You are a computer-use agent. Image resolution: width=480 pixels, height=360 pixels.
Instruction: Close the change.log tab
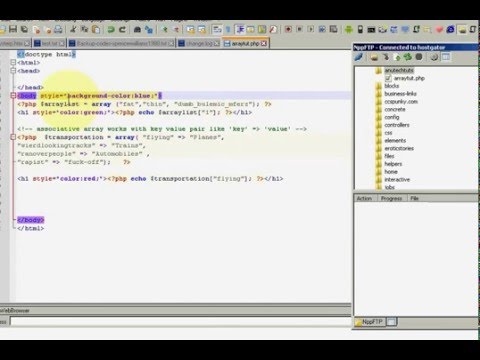[217, 44]
